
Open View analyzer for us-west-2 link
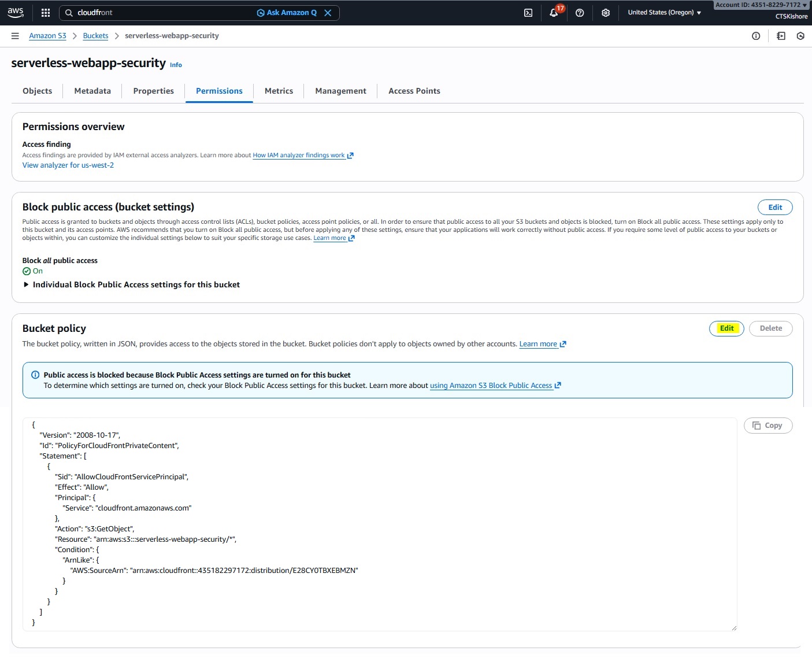[x=68, y=165]
